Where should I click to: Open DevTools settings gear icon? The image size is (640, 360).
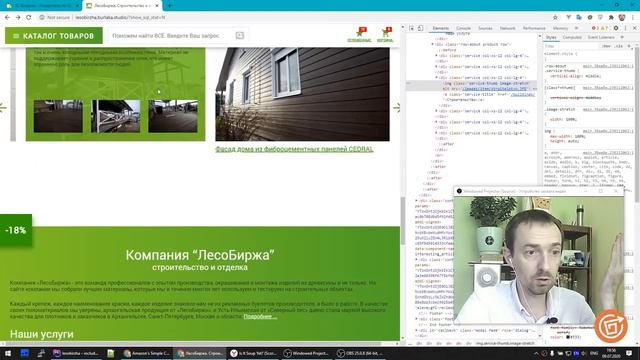tap(616, 28)
